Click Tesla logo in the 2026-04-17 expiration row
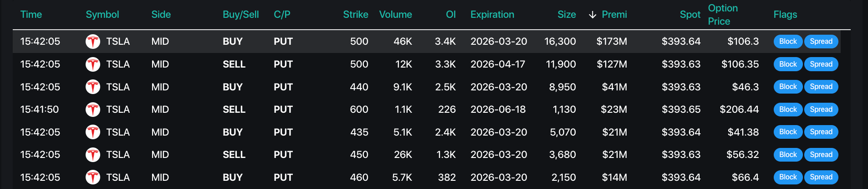The image size is (868, 189). (93, 64)
